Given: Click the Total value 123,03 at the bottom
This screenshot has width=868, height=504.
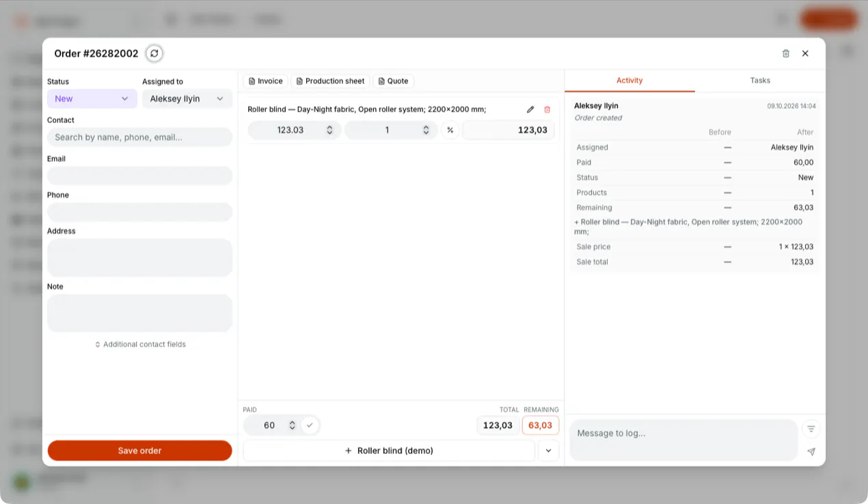Looking at the screenshot, I should (x=498, y=425).
